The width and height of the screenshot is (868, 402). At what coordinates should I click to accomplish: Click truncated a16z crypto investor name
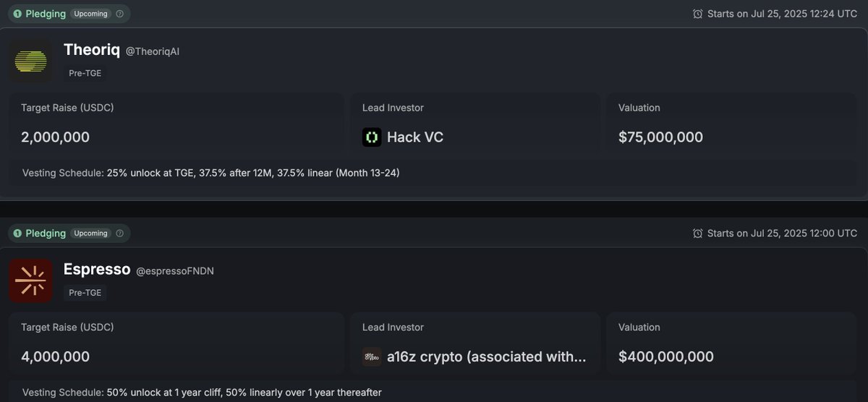tap(487, 356)
